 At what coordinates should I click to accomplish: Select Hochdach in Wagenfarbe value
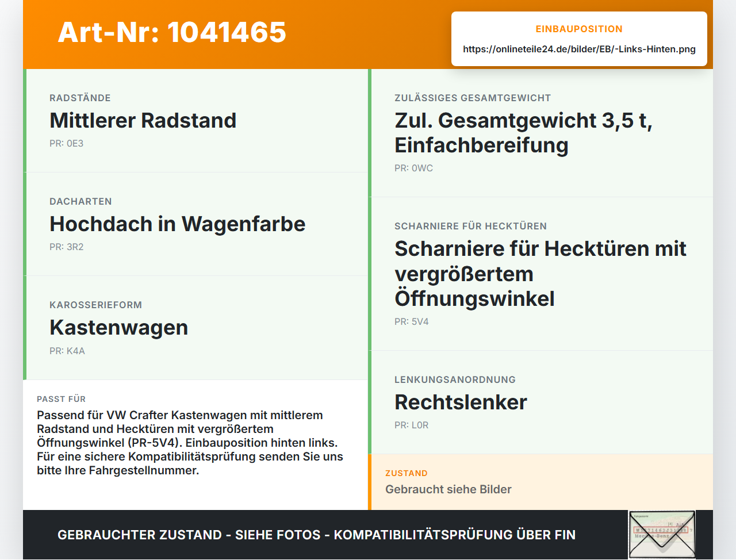pyautogui.click(x=178, y=224)
